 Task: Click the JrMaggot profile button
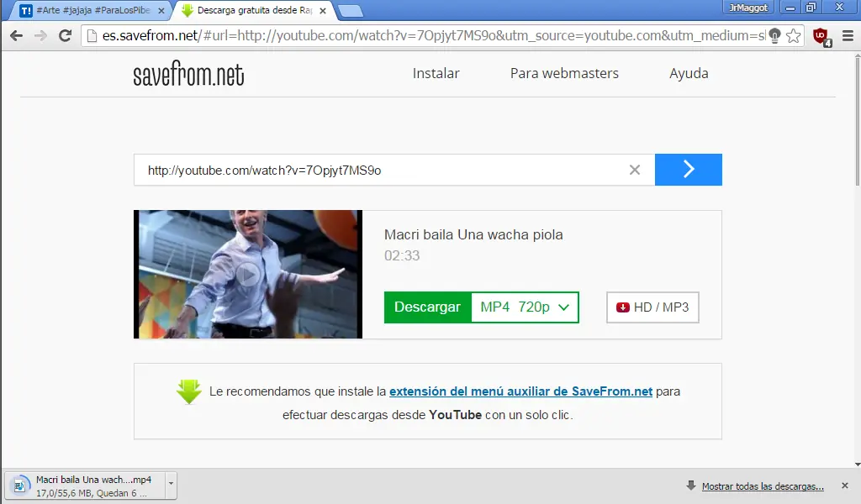point(748,8)
